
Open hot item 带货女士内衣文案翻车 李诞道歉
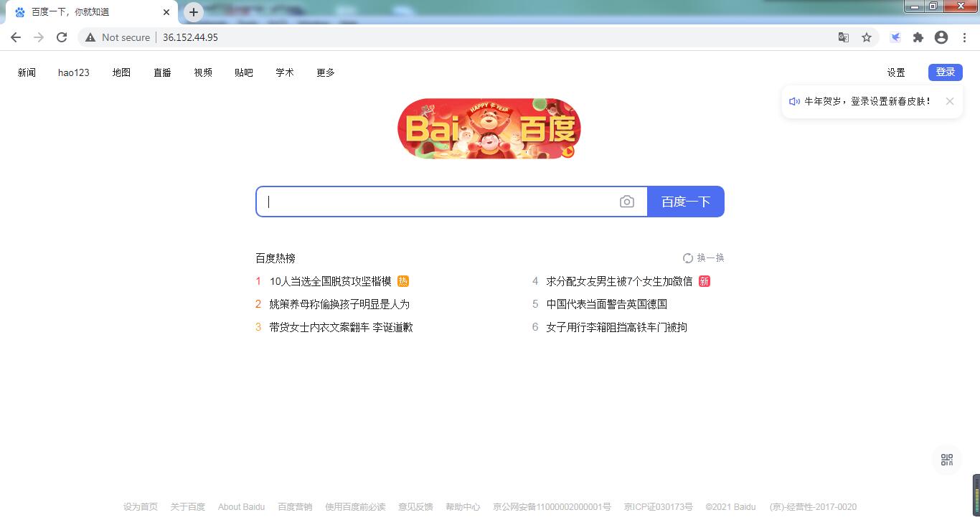pyautogui.click(x=341, y=327)
